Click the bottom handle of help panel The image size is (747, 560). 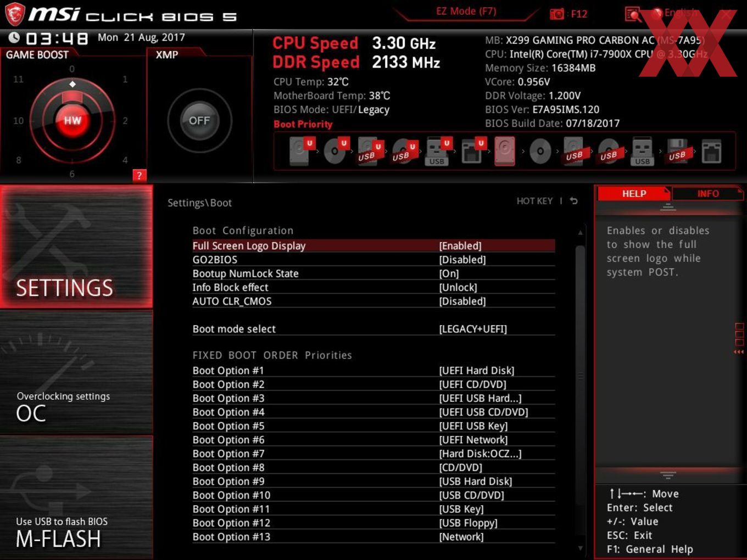point(668,474)
